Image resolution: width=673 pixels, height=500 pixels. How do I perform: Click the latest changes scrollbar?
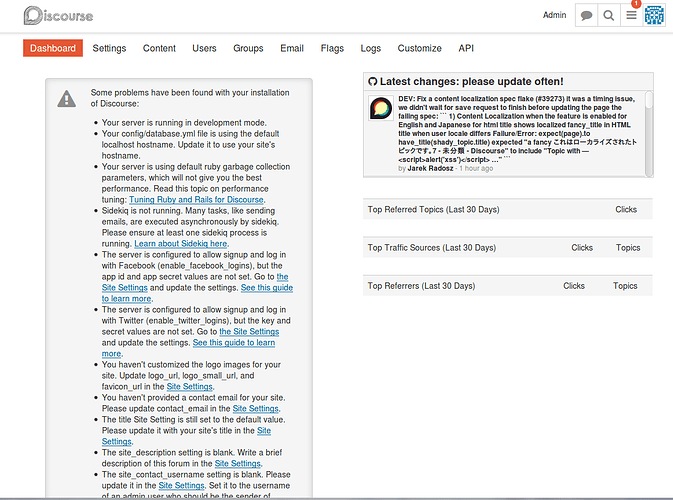tap(649, 133)
